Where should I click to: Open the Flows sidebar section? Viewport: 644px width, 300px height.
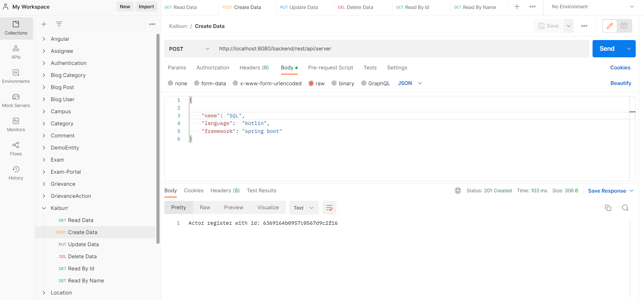16,149
